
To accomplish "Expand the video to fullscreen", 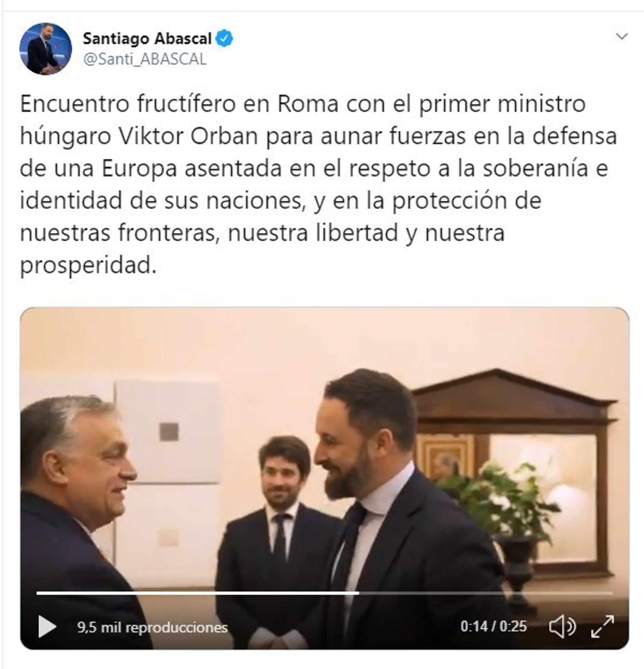I will tap(603, 626).
